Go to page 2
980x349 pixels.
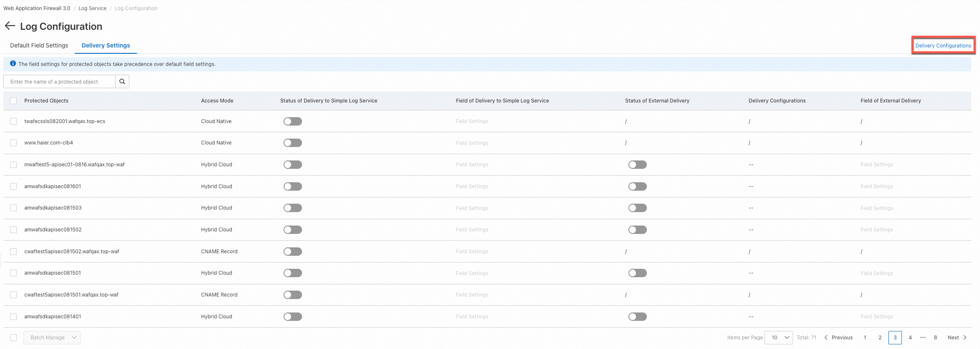(880, 338)
